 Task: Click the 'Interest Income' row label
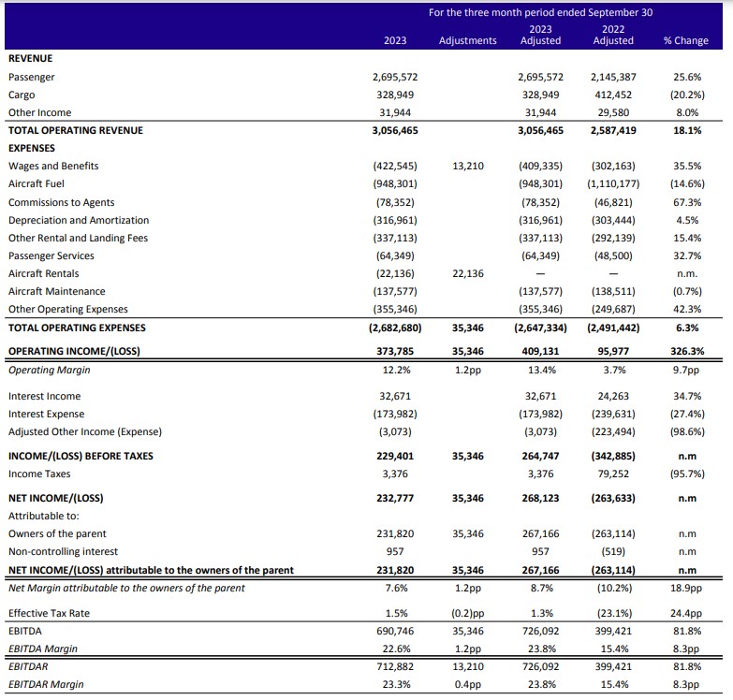click(x=44, y=396)
